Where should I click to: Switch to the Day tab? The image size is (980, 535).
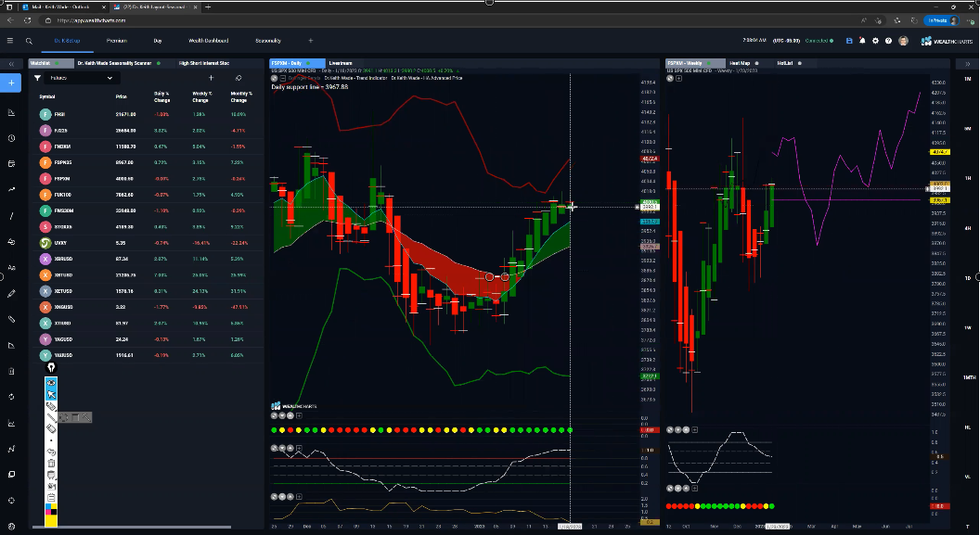(158, 41)
